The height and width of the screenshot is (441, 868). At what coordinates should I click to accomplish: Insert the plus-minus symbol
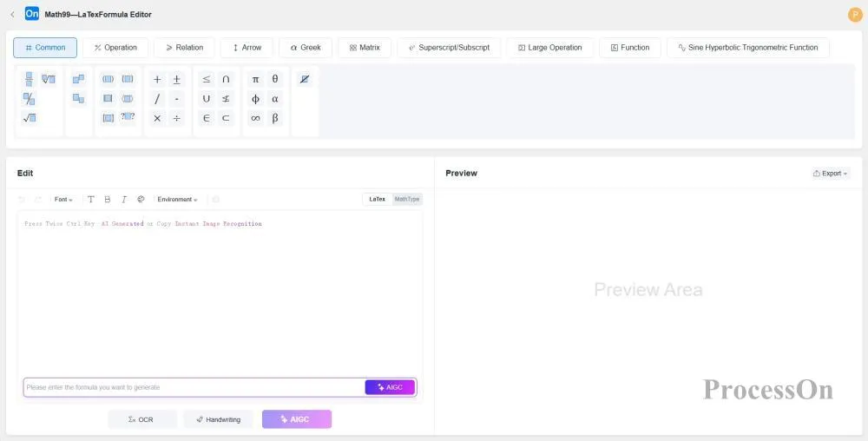177,79
